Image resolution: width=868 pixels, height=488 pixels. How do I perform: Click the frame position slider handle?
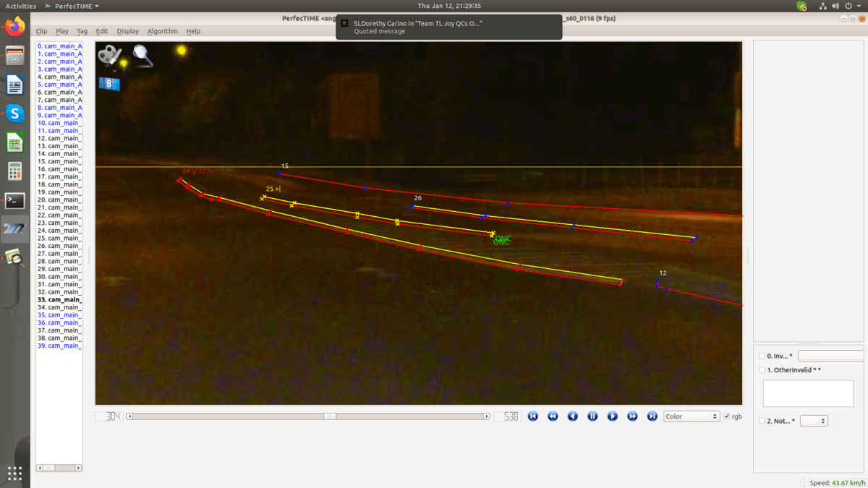click(x=330, y=416)
